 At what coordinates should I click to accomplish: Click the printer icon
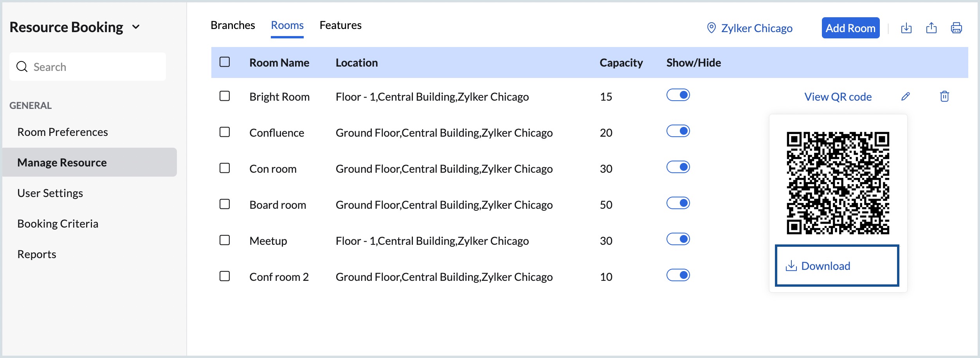[x=956, y=28]
